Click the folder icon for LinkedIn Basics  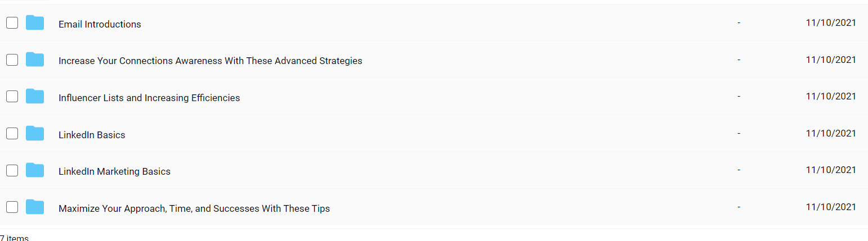[x=35, y=134]
